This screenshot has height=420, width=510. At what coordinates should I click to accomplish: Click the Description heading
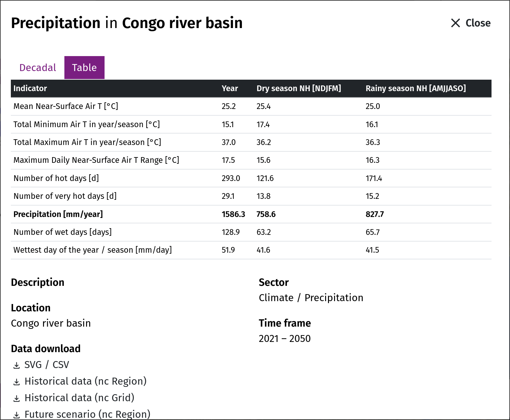pyautogui.click(x=38, y=282)
